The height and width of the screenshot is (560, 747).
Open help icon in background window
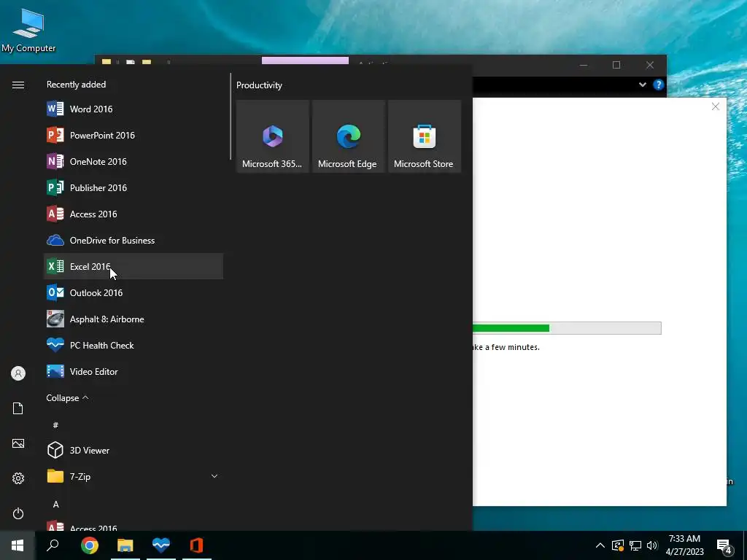(659, 85)
